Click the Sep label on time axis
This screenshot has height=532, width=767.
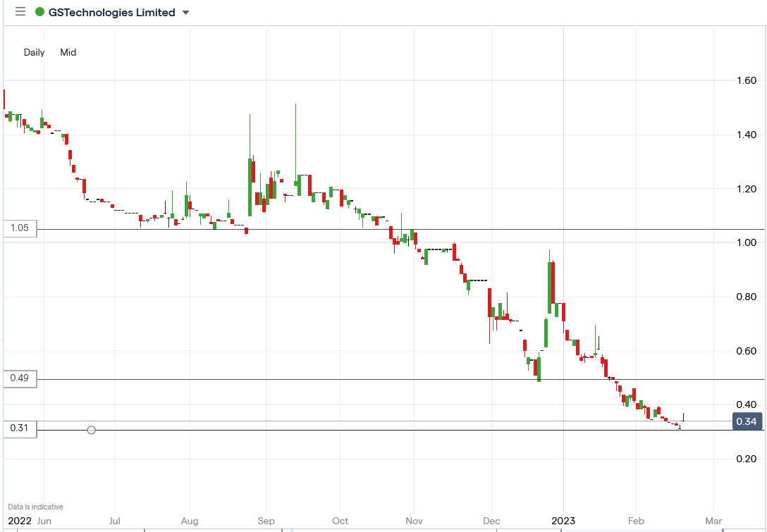[266, 521]
